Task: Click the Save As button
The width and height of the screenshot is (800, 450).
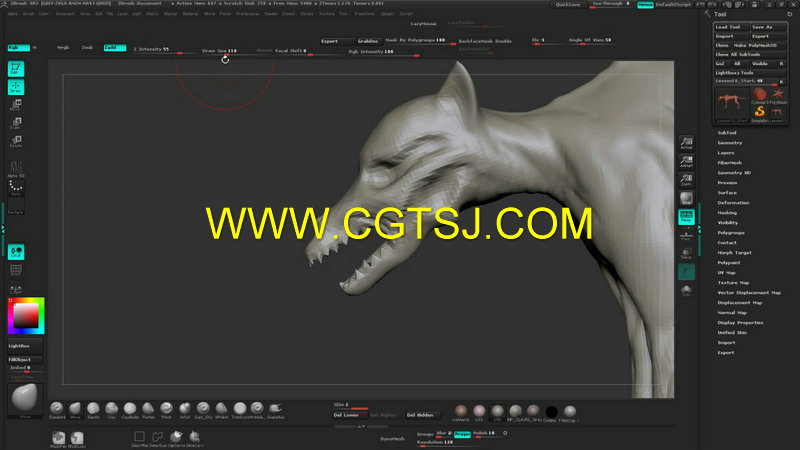Action: tap(768, 27)
